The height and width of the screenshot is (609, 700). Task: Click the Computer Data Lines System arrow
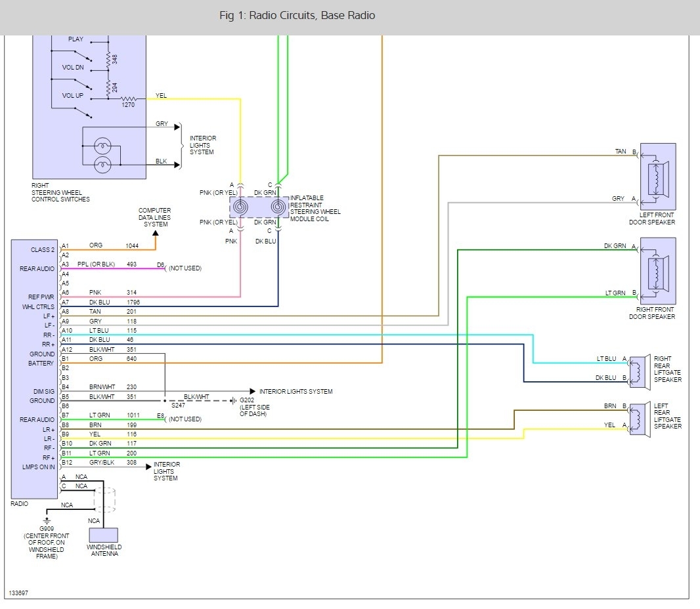pos(156,234)
